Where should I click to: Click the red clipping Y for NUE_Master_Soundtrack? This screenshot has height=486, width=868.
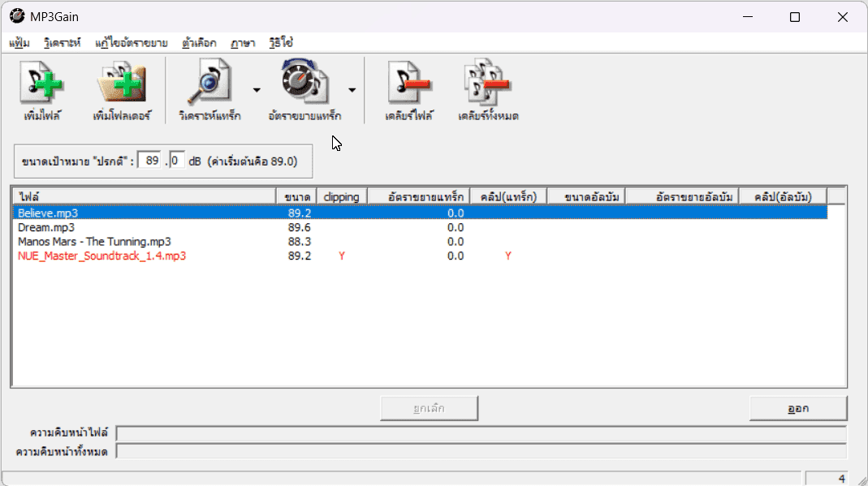(342, 256)
